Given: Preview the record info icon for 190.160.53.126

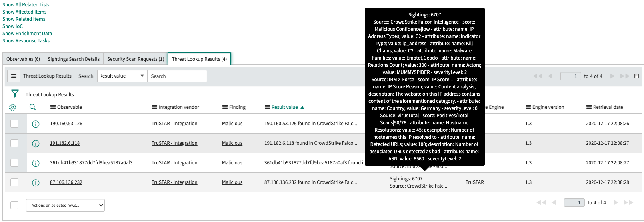Looking at the screenshot, I should (36, 124).
